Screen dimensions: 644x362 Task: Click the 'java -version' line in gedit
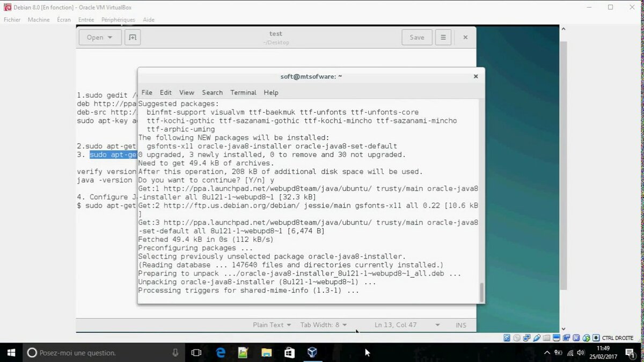click(104, 180)
